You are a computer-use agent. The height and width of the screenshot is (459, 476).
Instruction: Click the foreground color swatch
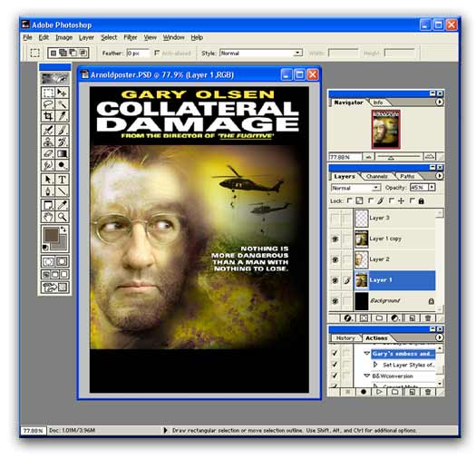(52, 235)
